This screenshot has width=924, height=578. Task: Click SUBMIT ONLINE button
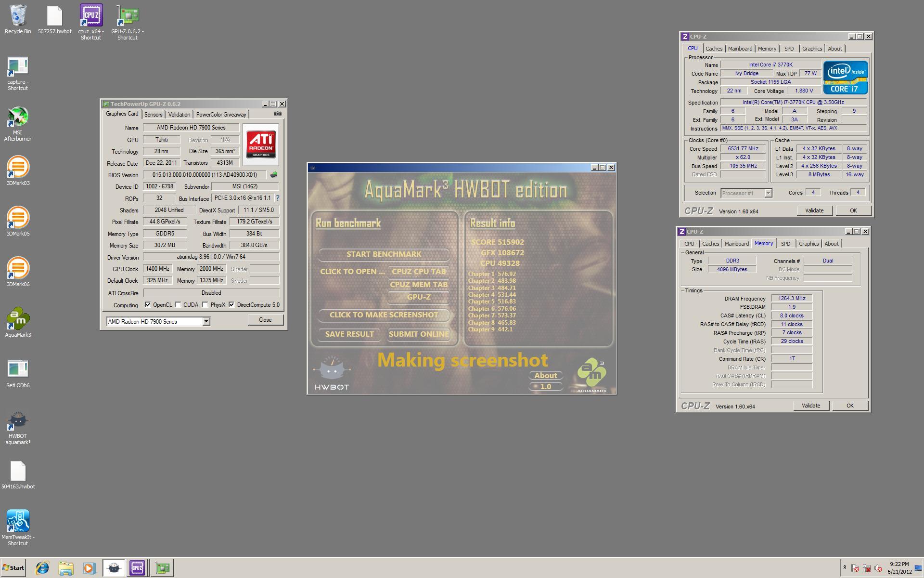419,334
